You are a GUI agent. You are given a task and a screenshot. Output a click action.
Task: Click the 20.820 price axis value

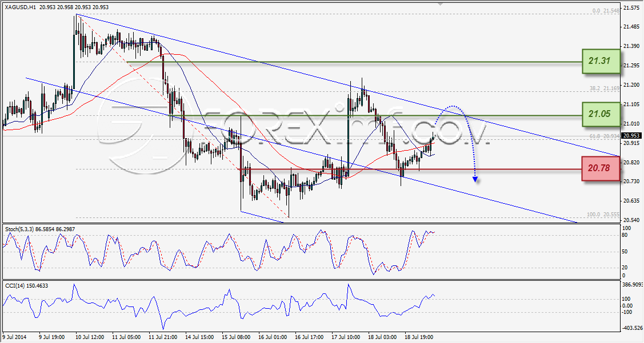pos(631,162)
